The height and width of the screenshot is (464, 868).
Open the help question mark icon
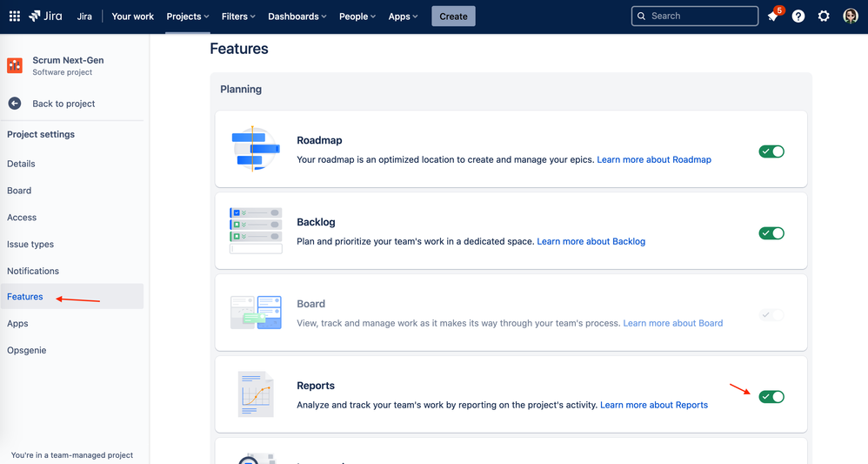tap(798, 16)
